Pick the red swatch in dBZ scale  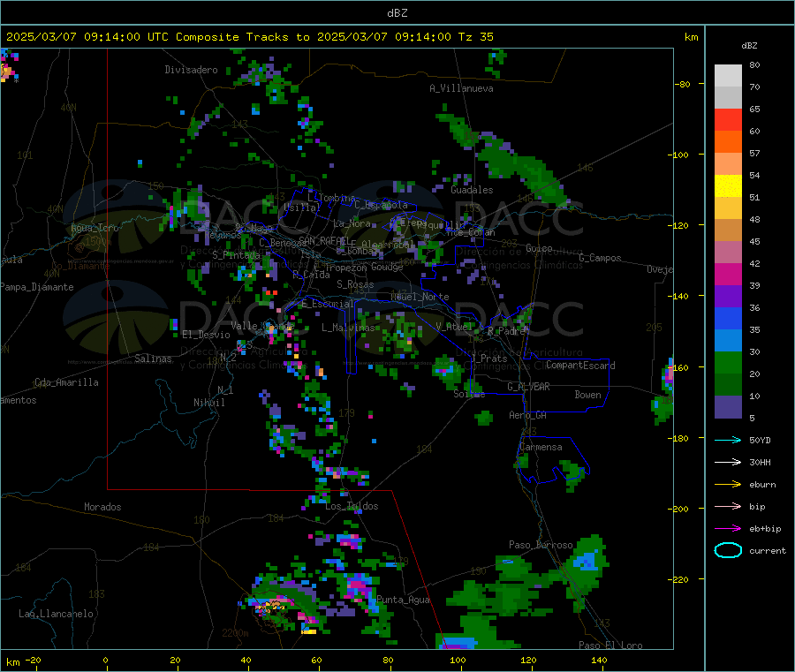point(728,119)
